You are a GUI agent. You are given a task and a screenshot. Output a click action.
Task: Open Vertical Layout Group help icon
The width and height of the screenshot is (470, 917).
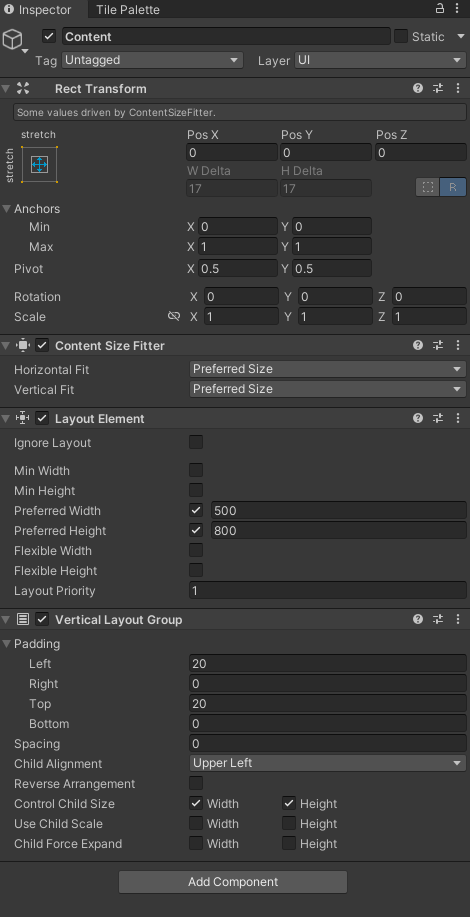tap(418, 619)
